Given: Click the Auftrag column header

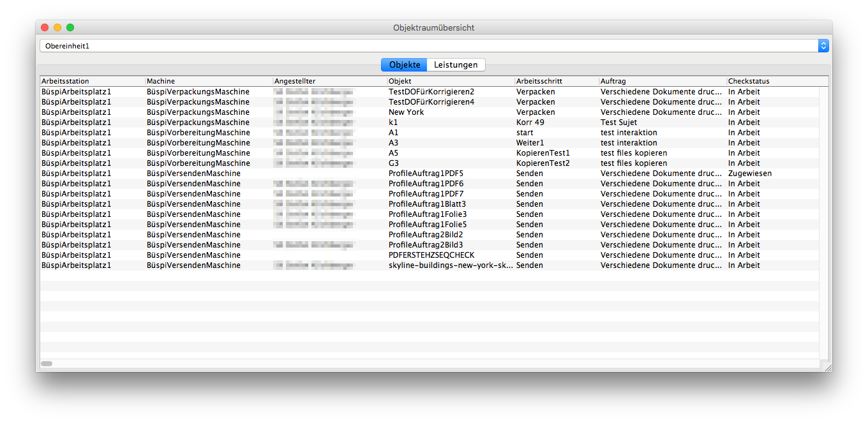Looking at the screenshot, I should coord(662,81).
